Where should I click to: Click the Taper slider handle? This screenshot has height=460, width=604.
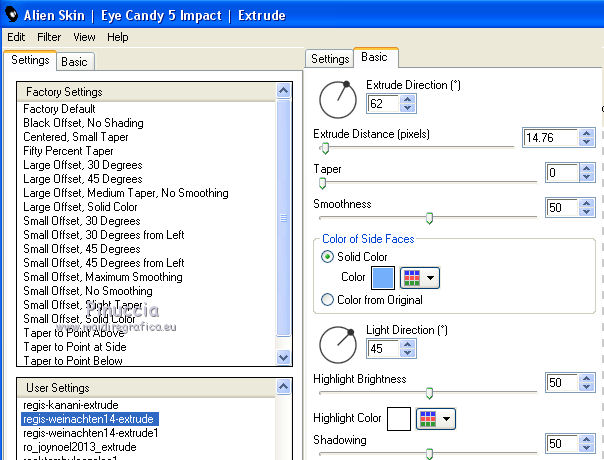click(x=323, y=183)
